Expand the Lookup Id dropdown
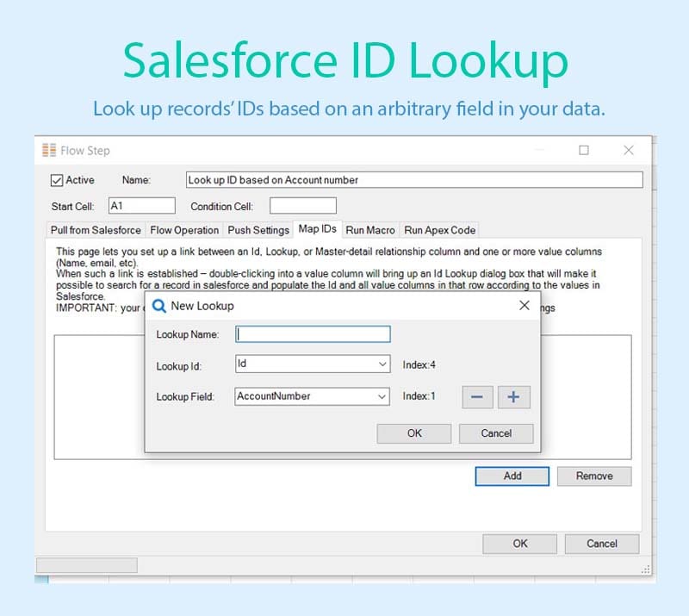The image size is (689, 616). coord(383,365)
